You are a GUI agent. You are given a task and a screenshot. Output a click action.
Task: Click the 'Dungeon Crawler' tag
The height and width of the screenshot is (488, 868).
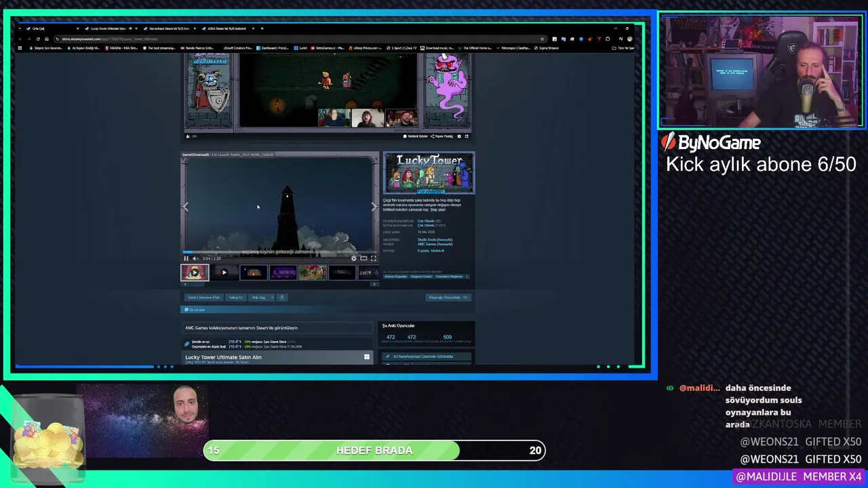coord(421,277)
